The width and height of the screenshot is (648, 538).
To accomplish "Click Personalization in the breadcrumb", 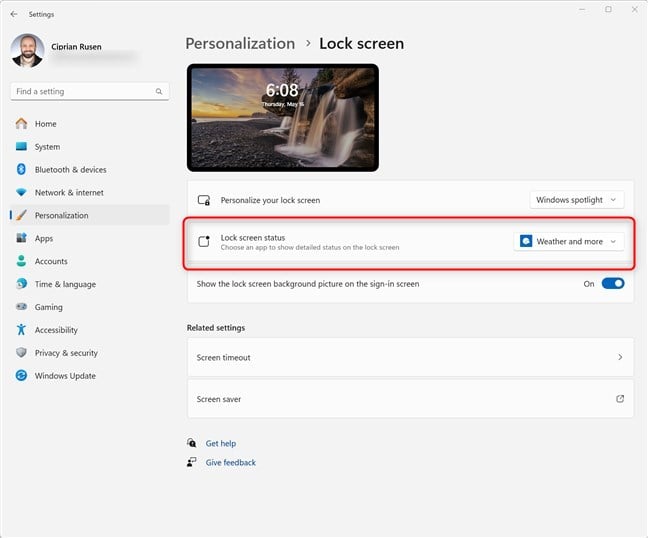I will (240, 43).
